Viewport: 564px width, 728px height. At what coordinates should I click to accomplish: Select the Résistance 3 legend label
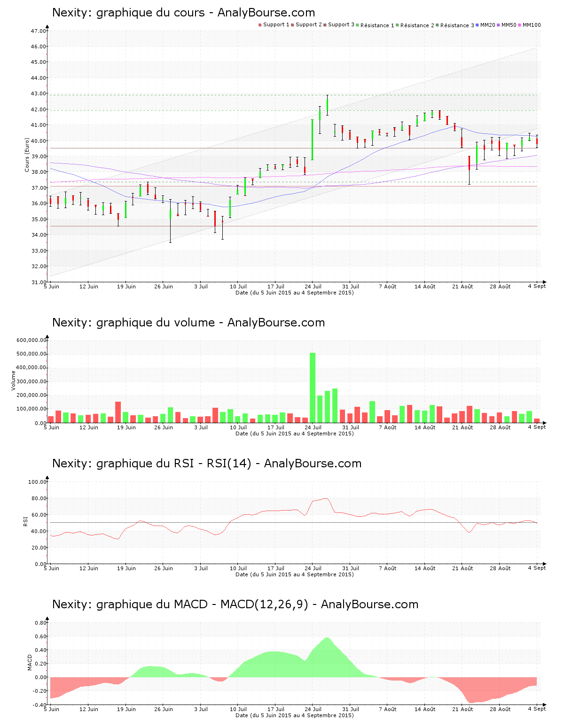457,25
